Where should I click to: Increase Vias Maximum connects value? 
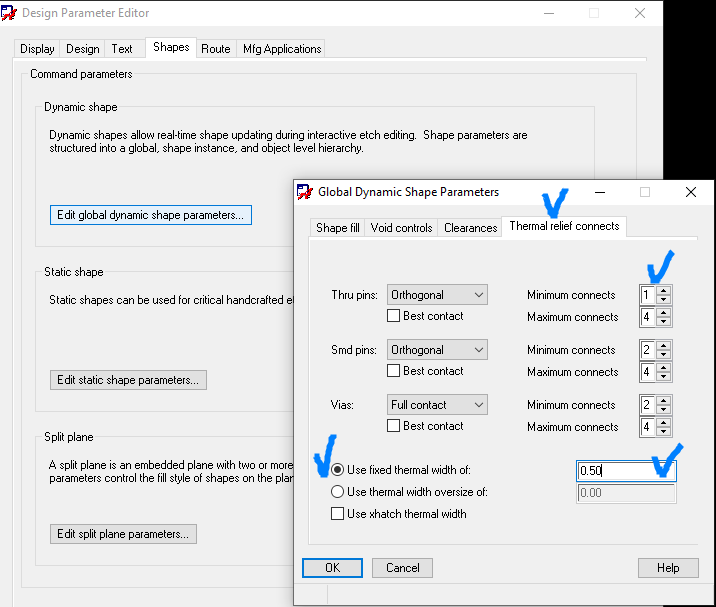[663, 422]
